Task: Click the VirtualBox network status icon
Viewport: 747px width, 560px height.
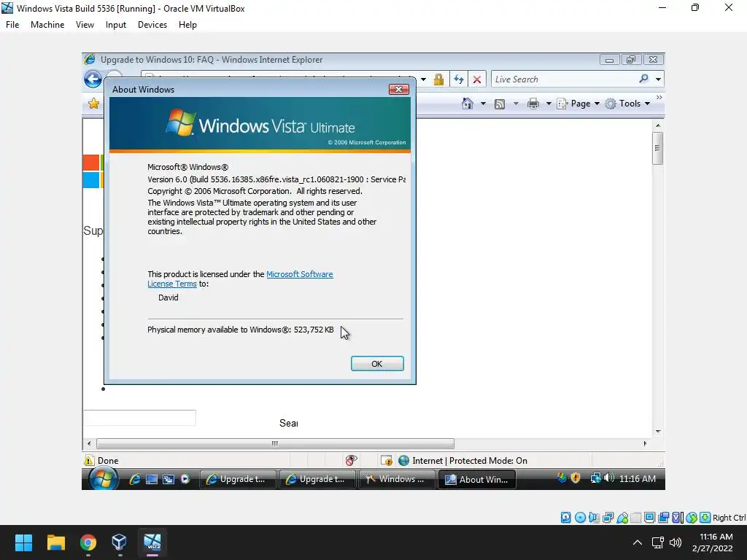Action: pos(608,518)
